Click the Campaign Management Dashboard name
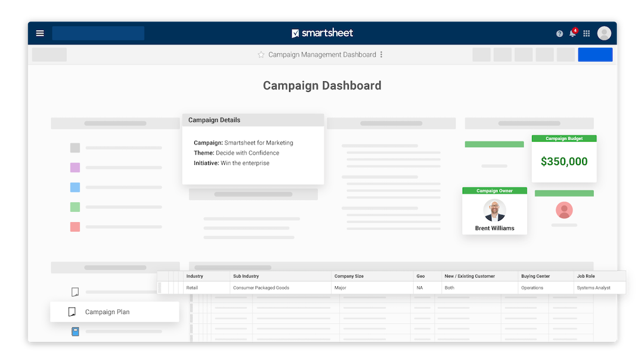 point(322,55)
